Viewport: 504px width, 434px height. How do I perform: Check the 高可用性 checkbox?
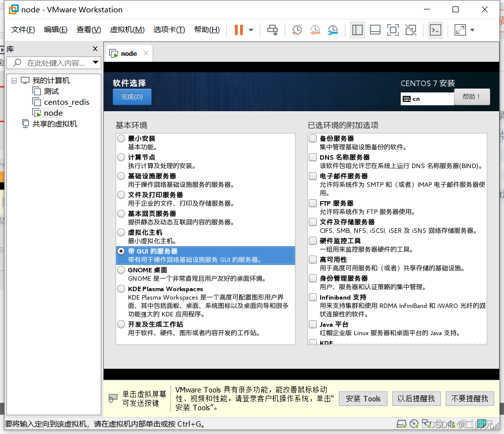click(313, 260)
